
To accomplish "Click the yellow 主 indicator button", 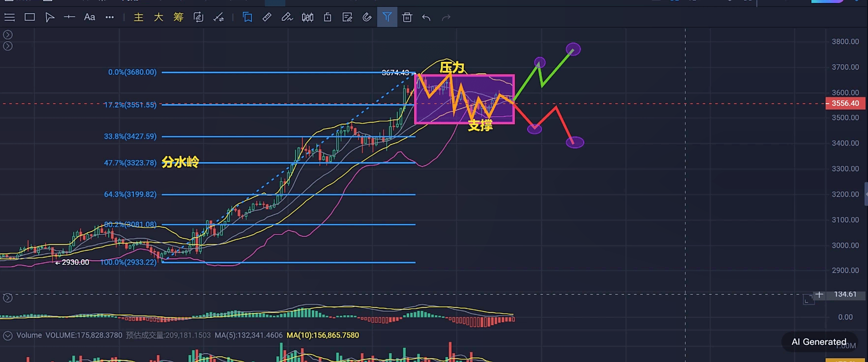I will tap(139, 17).
